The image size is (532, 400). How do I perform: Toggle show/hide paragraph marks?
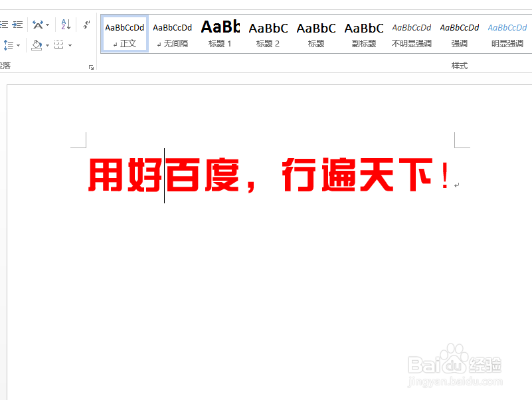click(86, 25)
